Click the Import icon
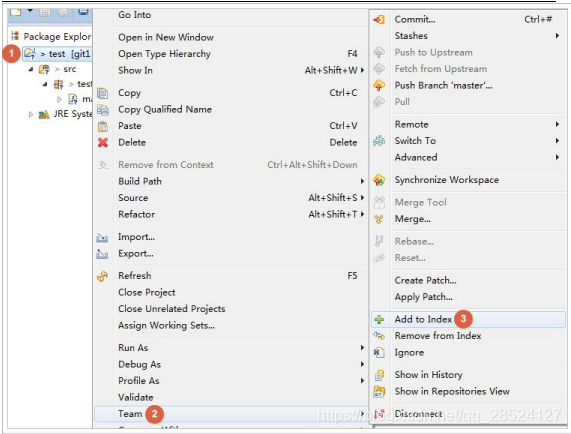Viewport: 571px width, 434px height. pyautogui.click(x=102, y=237)
